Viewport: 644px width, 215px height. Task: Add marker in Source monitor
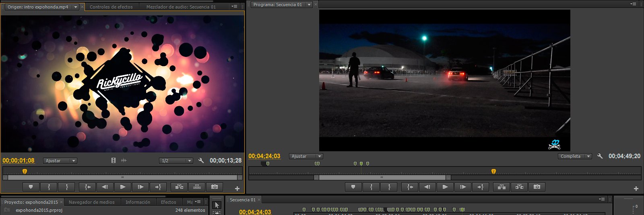click(x=31, y=187)
